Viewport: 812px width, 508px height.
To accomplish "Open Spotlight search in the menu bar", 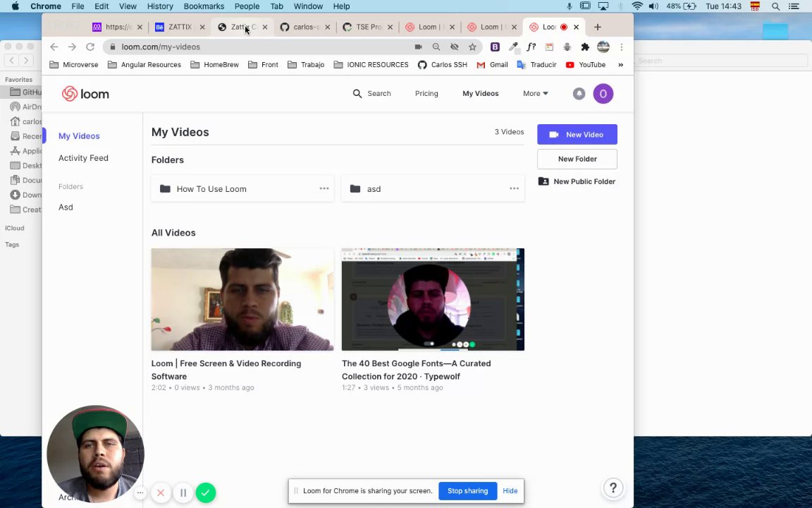I will point(776,6).
